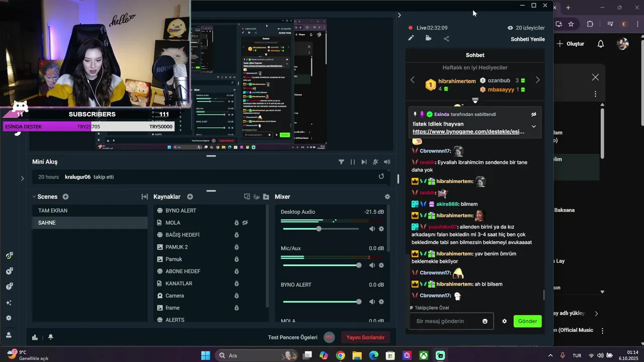Mute the BYNO ALERT mixer channel

372,302
